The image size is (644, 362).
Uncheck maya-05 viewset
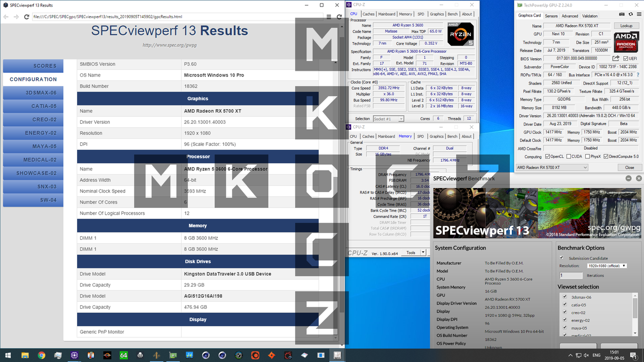566,328
